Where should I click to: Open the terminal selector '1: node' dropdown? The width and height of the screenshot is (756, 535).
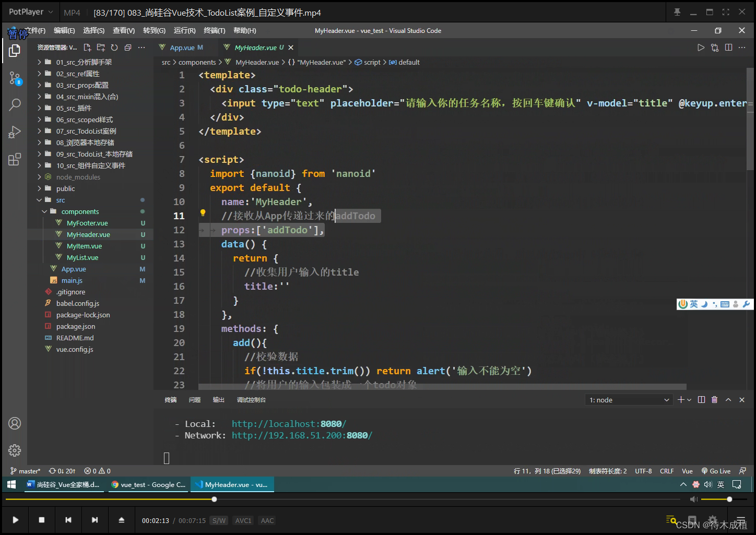click(629, 400)
